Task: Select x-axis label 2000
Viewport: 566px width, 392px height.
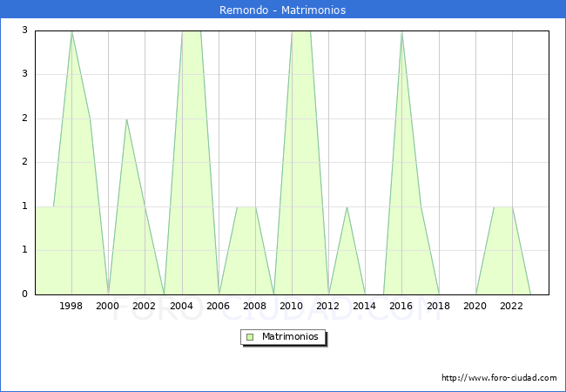Action: pyautogui.click(x=108, y=306)
